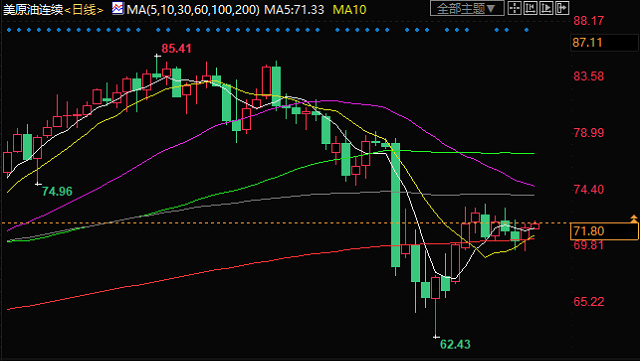Click the 美原油连续 contract name
The height and width of the screenshot is (361, 640).
click(33, 9)
